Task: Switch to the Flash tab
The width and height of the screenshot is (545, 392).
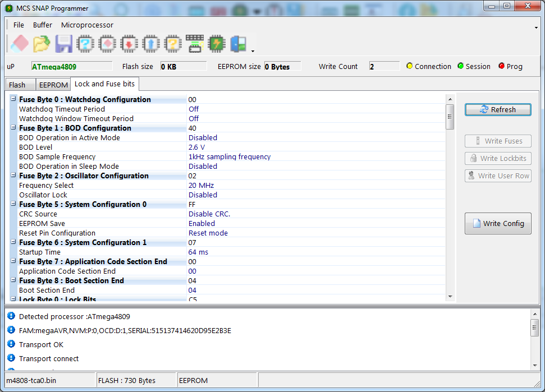Action: pyautogui.click(x=20, y=85)
